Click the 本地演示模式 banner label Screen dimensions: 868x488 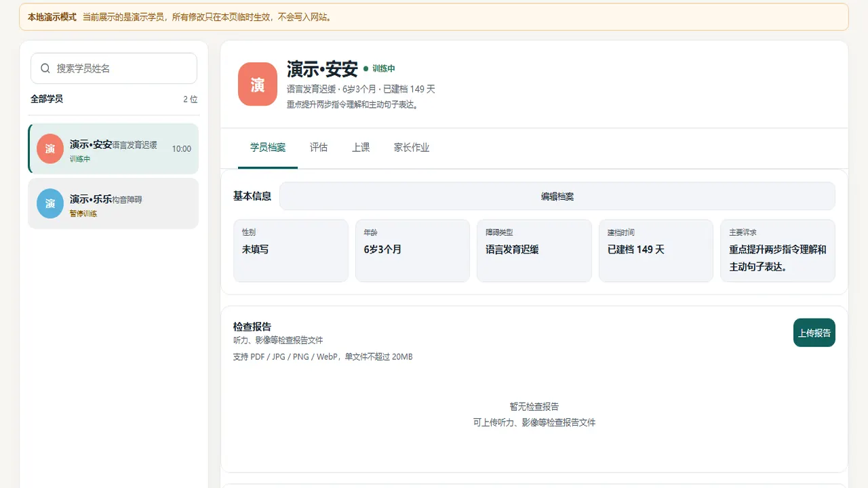[x=52, y=17]
